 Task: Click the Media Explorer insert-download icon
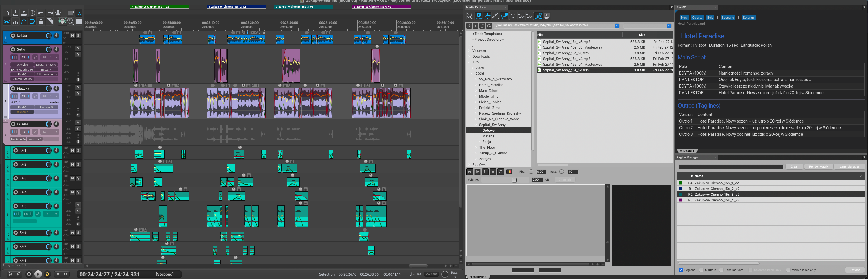pyautogui.click(x=547, y=16)
